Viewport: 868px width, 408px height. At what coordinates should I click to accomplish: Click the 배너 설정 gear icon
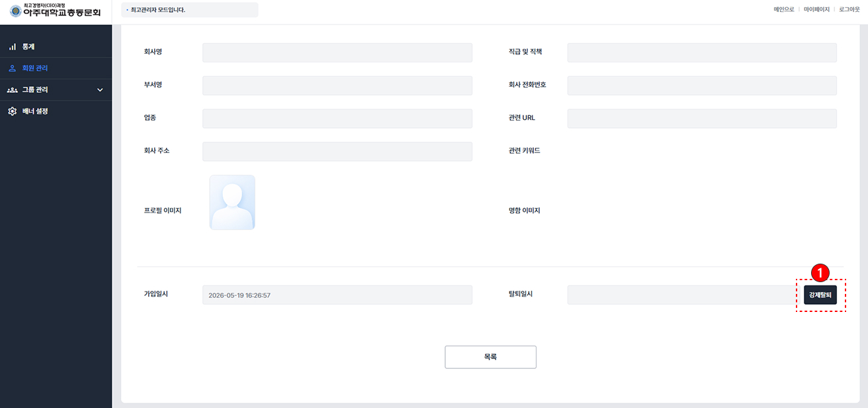12,111
